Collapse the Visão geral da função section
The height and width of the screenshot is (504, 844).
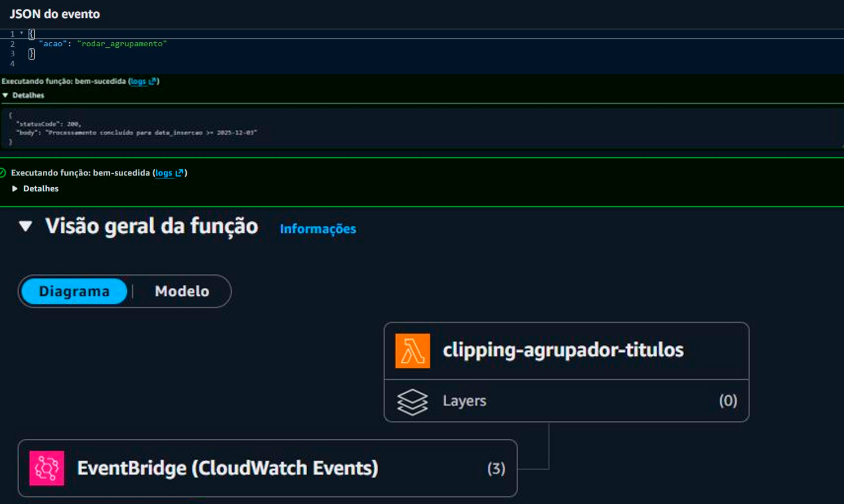25,226
